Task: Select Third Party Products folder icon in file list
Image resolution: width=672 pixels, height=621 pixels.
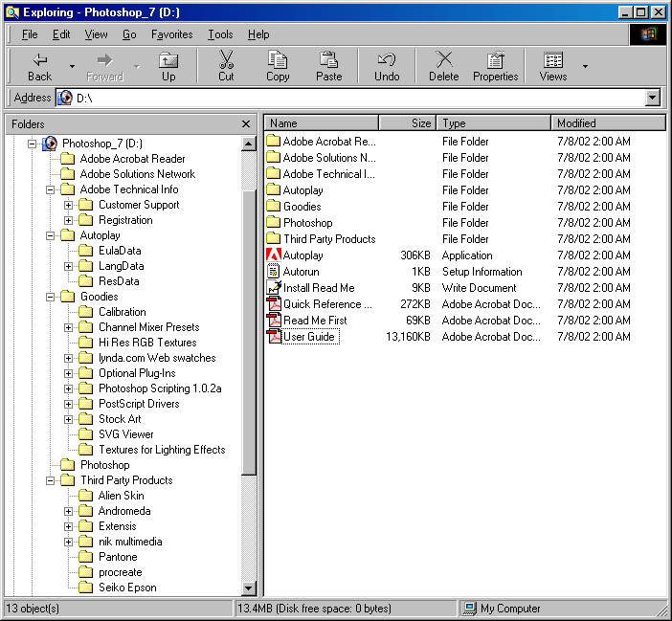Action: pos(274,238)
